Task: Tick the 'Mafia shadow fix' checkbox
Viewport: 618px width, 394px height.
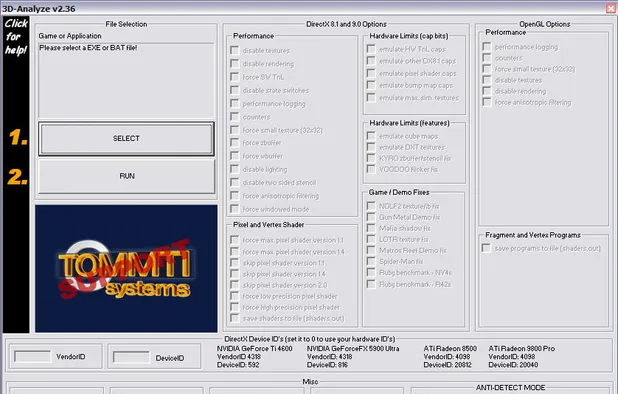Action: point(371,228)
